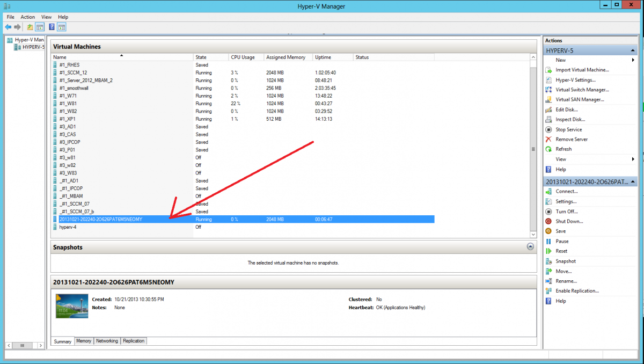
Task: Click the Stop Service icon
Action: pyautogui.click(x=548, y=129)
